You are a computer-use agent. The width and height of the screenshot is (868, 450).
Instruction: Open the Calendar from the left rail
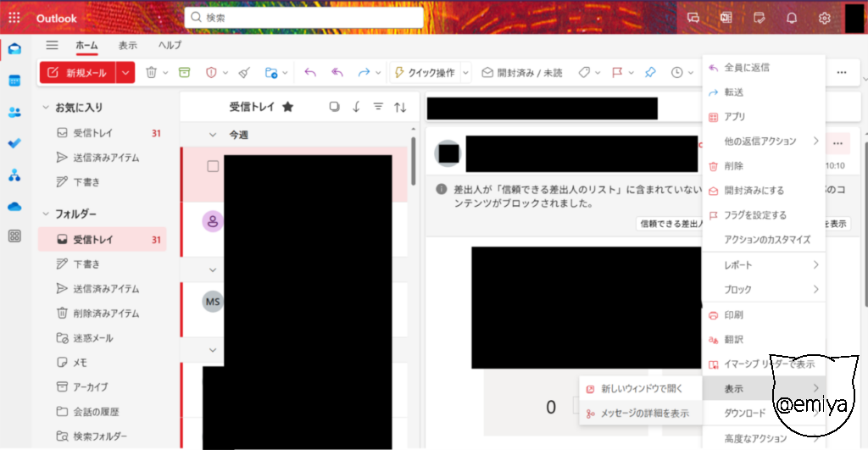pos(14,81)
